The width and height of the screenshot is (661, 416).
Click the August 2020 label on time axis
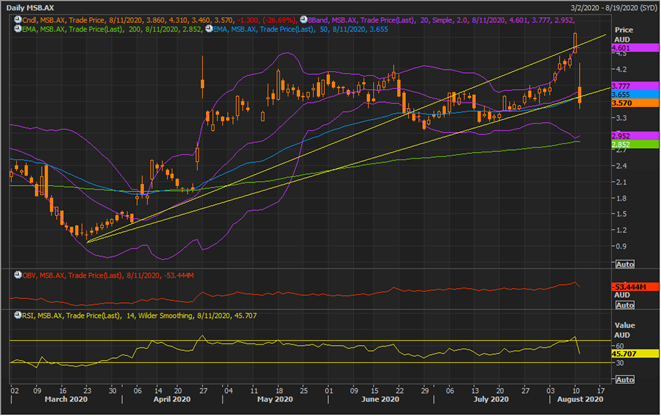coord(580,399)
